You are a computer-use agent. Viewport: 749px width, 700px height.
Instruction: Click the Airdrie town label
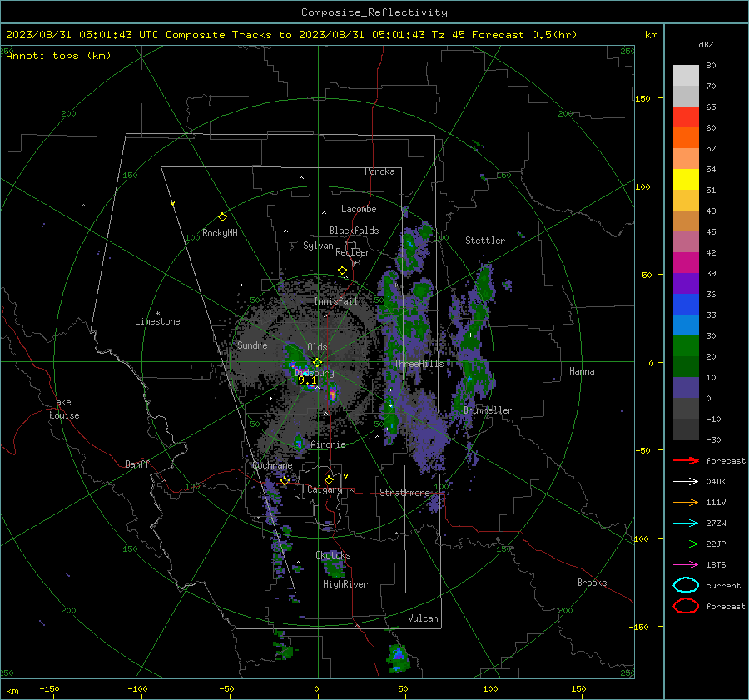(x=328, y=444)
